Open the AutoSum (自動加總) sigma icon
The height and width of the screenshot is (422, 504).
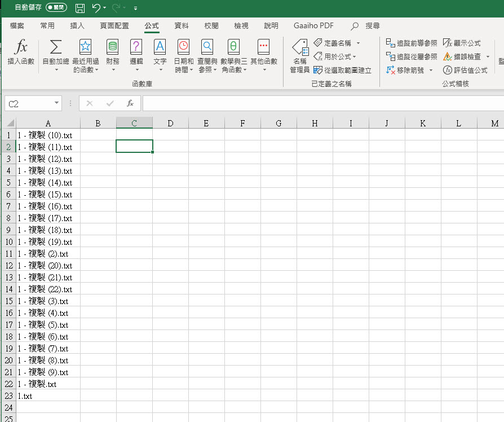click(x=56, y=47)
